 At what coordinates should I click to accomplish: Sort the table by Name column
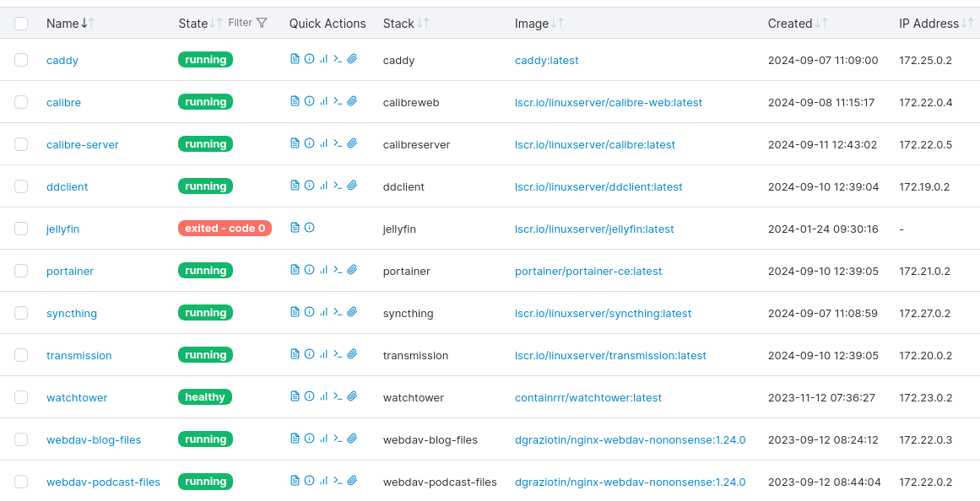62,24
